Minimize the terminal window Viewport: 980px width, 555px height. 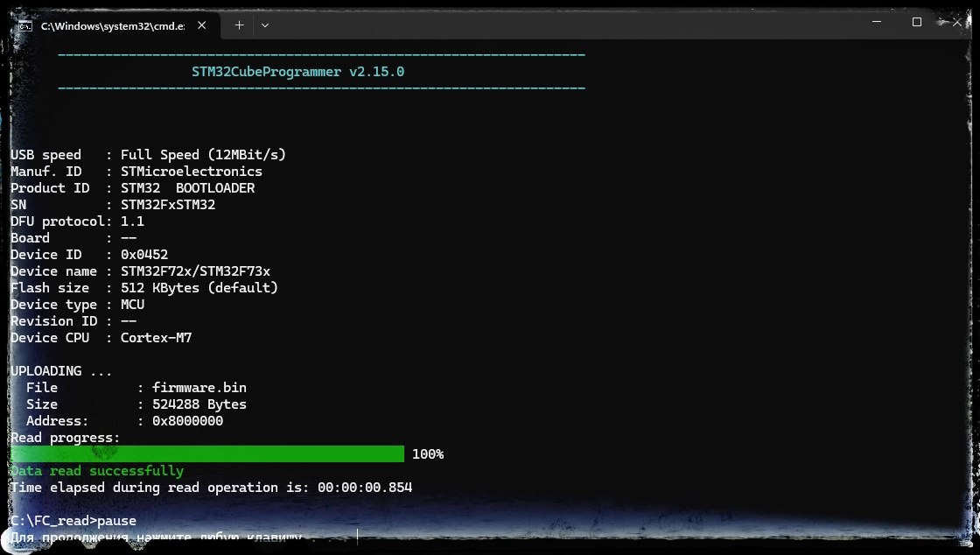[878, 23]
